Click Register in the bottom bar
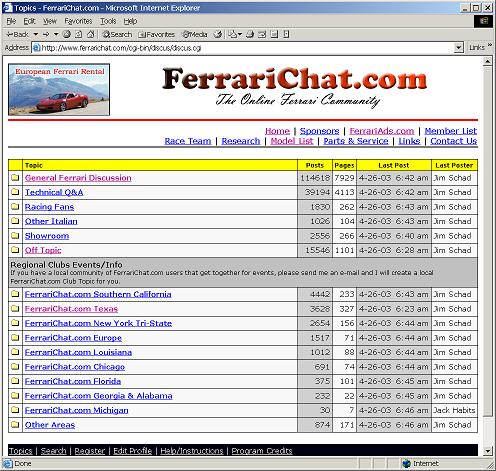 [x=90, y=451]
